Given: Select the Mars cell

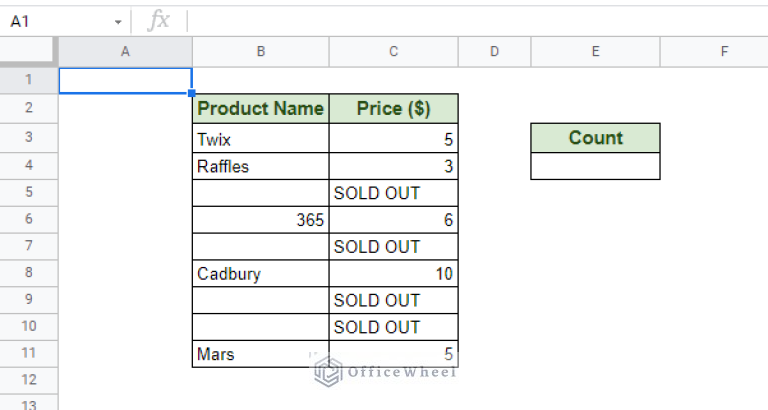Looking at the screenshot, I should tap(261, 354).
